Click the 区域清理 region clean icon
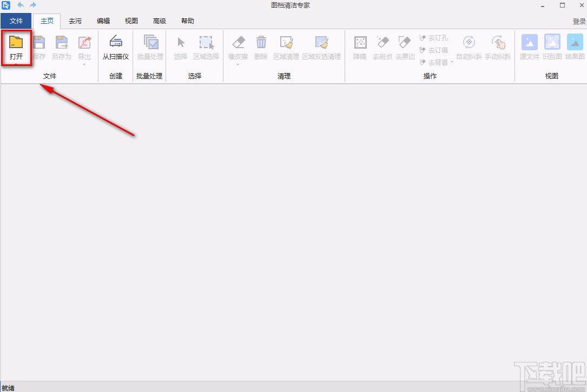 (x=286, y=43)
